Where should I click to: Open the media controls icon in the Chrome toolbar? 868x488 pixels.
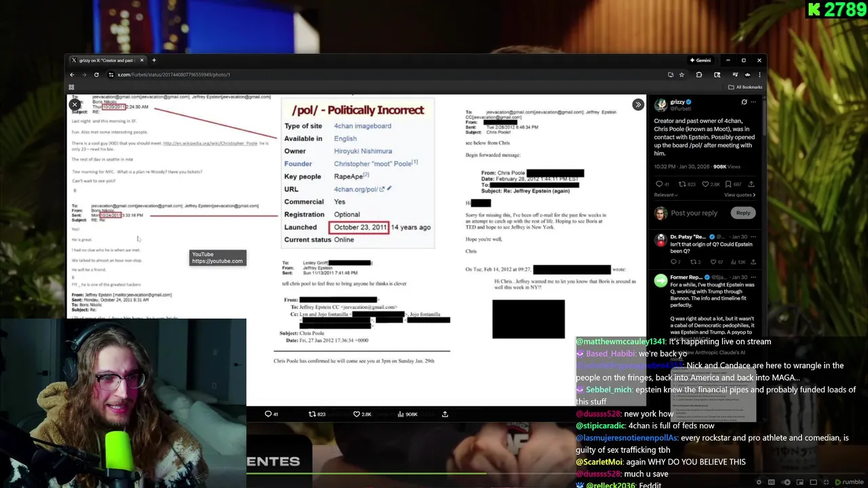point(734,75)
